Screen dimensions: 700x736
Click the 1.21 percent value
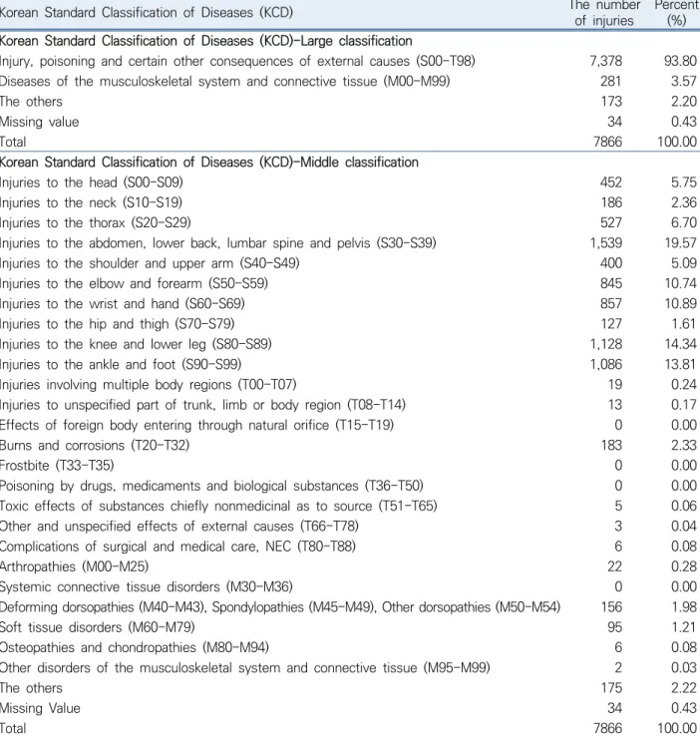[x=684, y=626]
